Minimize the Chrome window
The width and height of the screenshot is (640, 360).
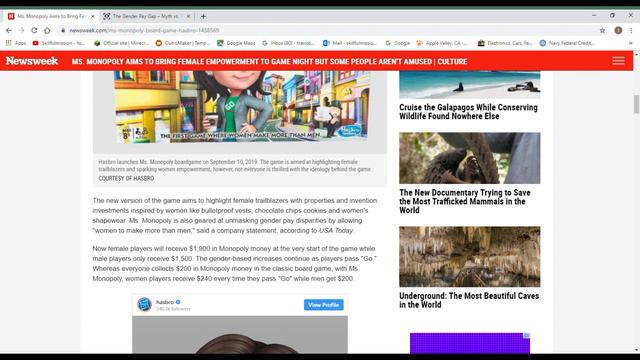594,16
